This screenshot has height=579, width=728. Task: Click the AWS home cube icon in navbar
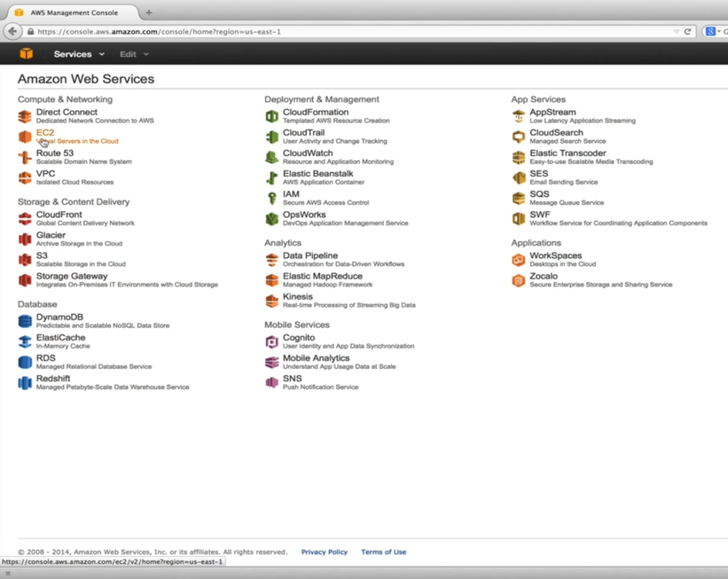coord(26,53)
